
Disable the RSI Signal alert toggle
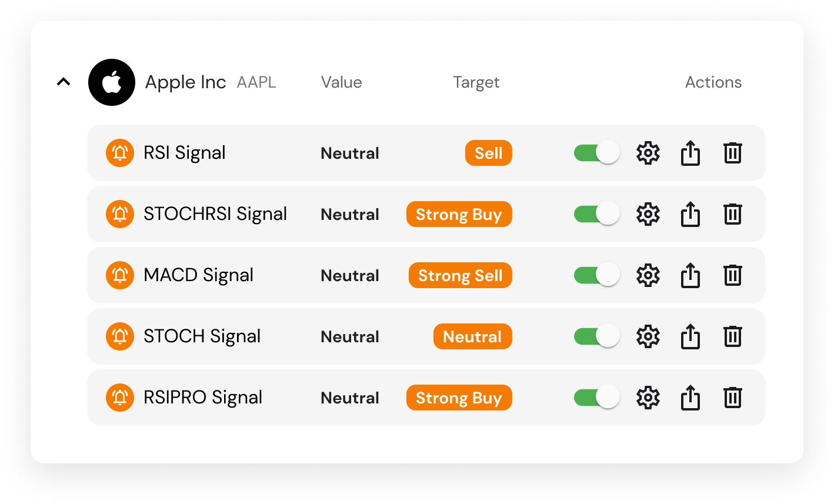coord(596,152)
